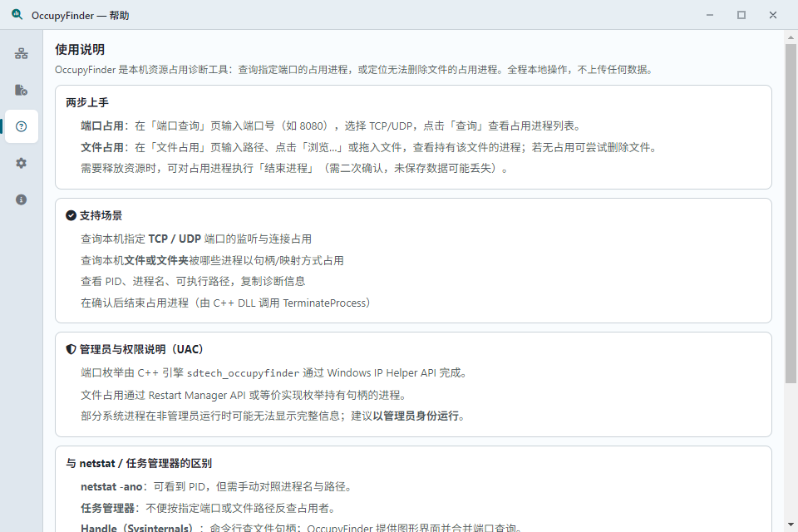This screenshot has width=798, height=532.
Task: Close the OccupyFinder help window
Action: tap(773, 15)
